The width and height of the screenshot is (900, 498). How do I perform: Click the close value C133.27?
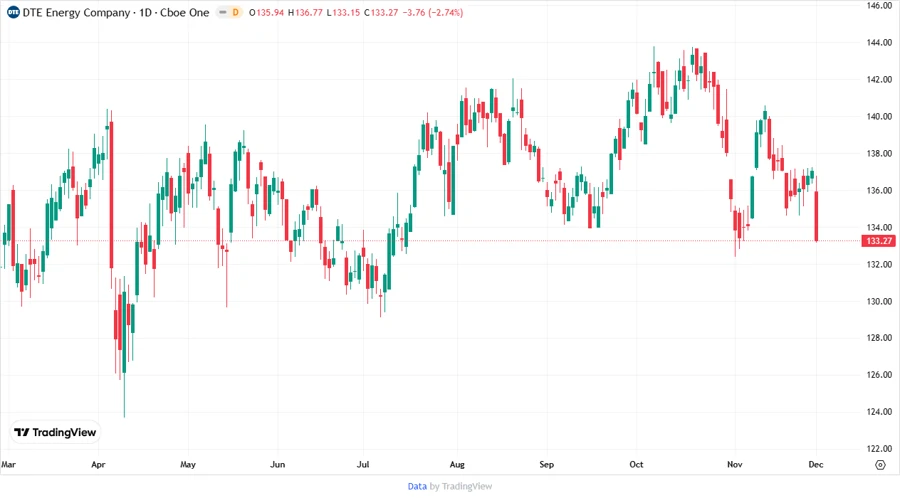coord(381,12)
